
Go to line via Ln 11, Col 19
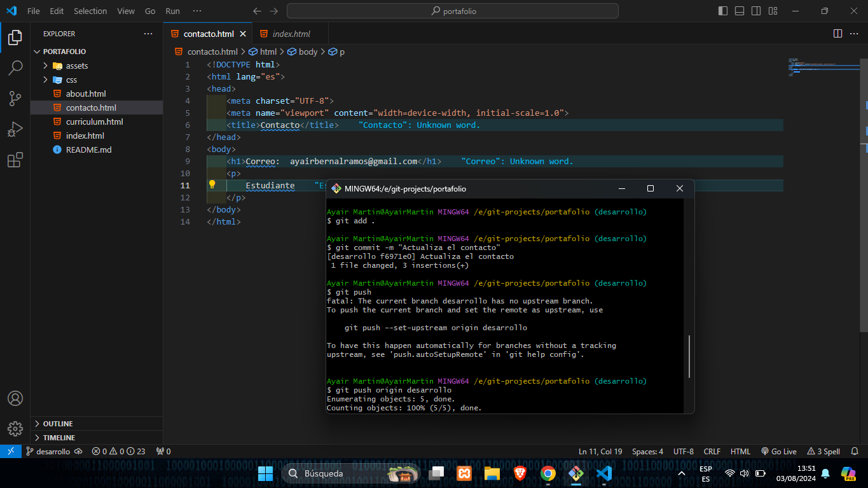click(x=600, y=451)
